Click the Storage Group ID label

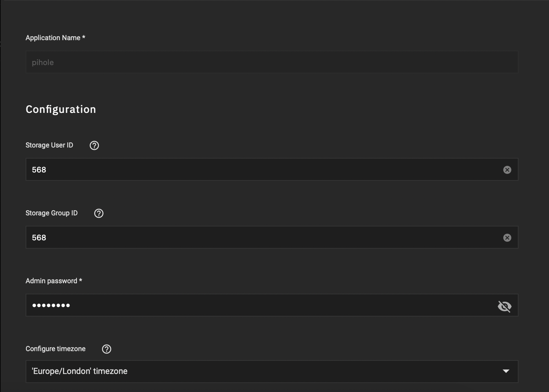(52, 213)
